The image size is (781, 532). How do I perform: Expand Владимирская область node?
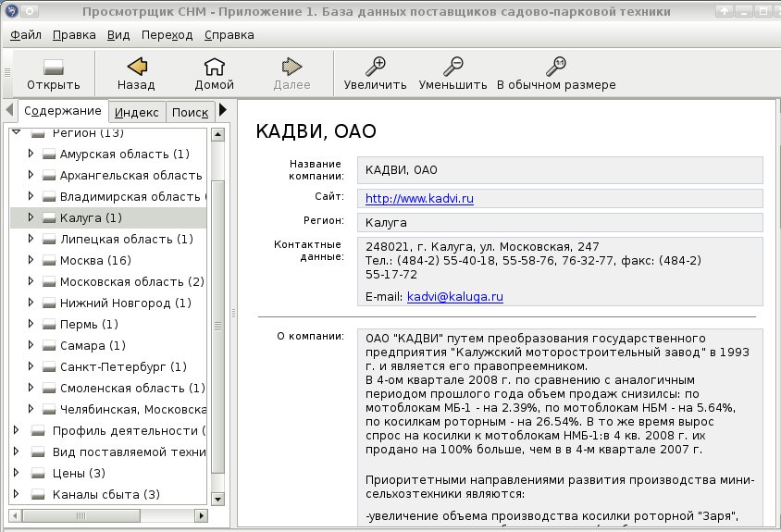(31, 196)
